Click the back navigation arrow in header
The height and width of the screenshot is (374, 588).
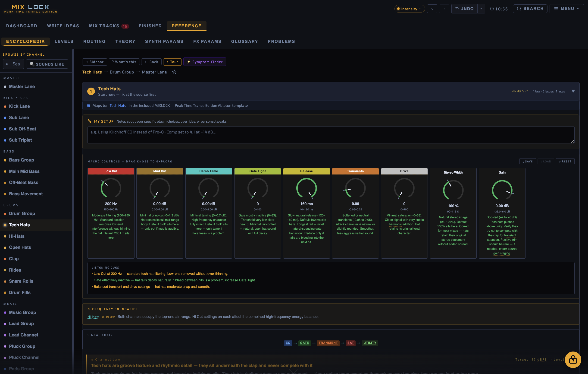(432, 9)
